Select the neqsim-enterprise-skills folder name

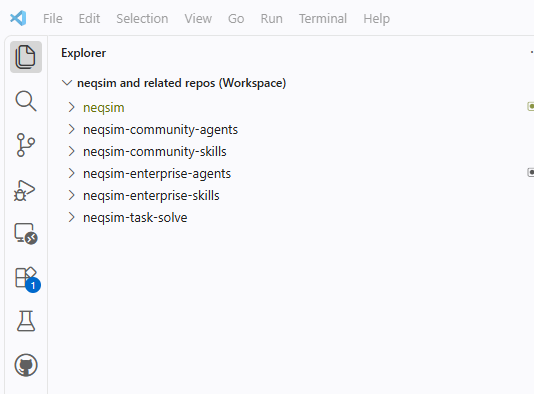[x=151, y=195]
